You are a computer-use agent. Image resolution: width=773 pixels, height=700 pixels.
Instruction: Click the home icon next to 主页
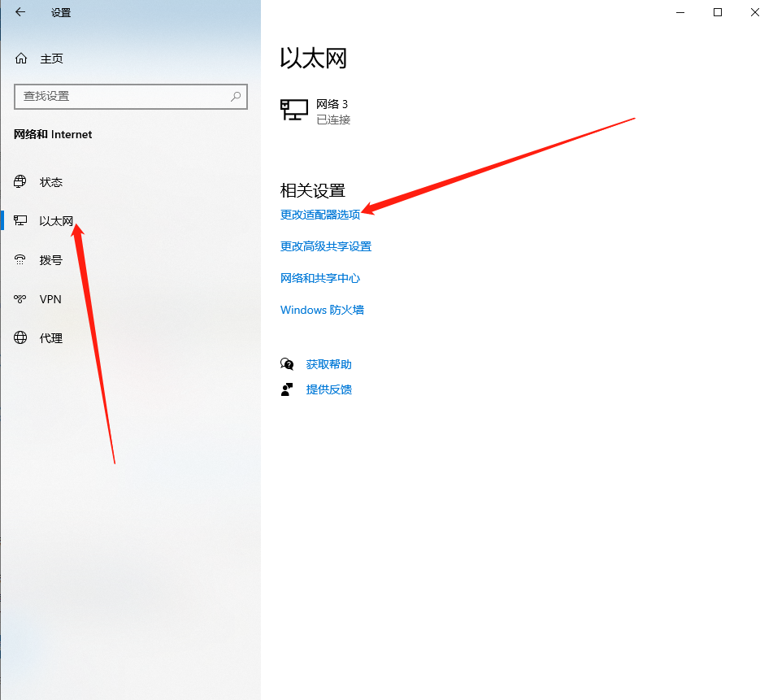click(20, 58)
